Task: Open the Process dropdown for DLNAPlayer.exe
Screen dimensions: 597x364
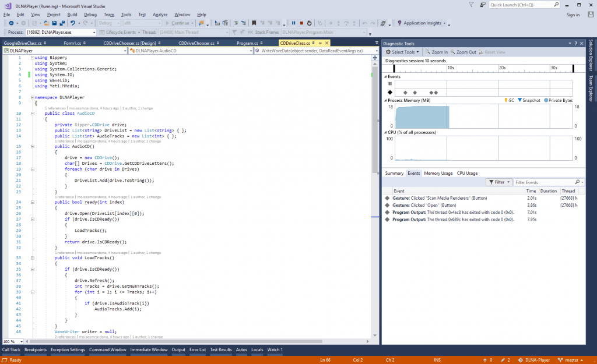Action: (x=93, y=33)
